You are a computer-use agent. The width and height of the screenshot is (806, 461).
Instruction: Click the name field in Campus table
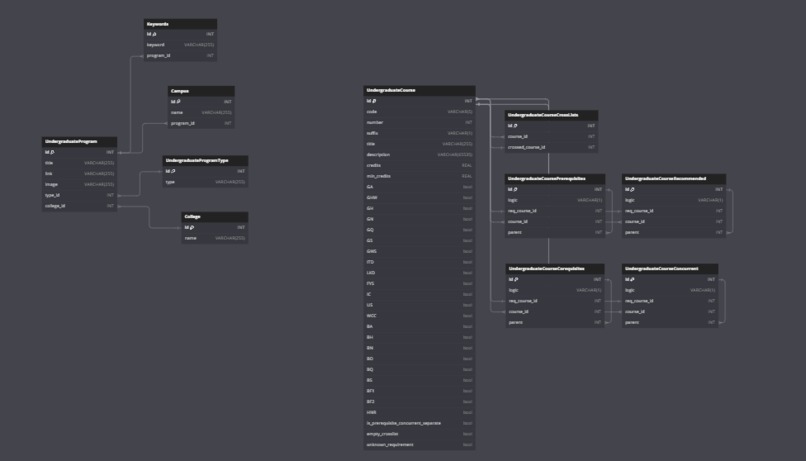click(x=202, y=113)
